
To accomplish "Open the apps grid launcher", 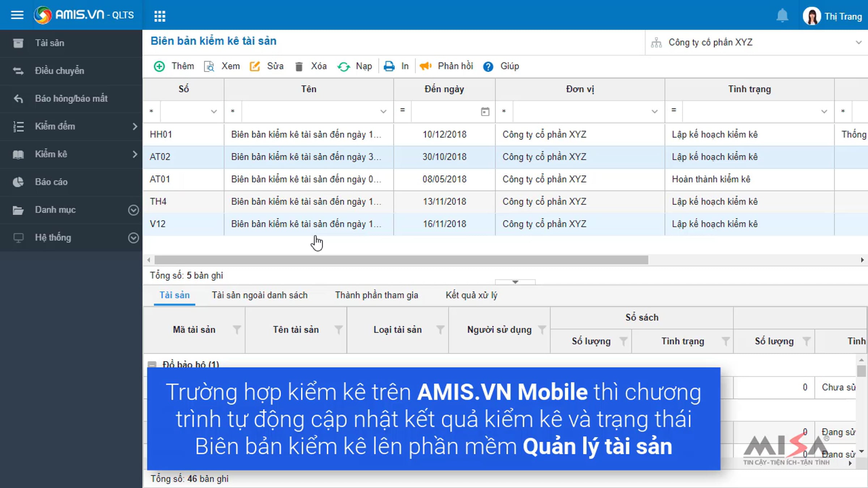I will click(x=159, y=16).
